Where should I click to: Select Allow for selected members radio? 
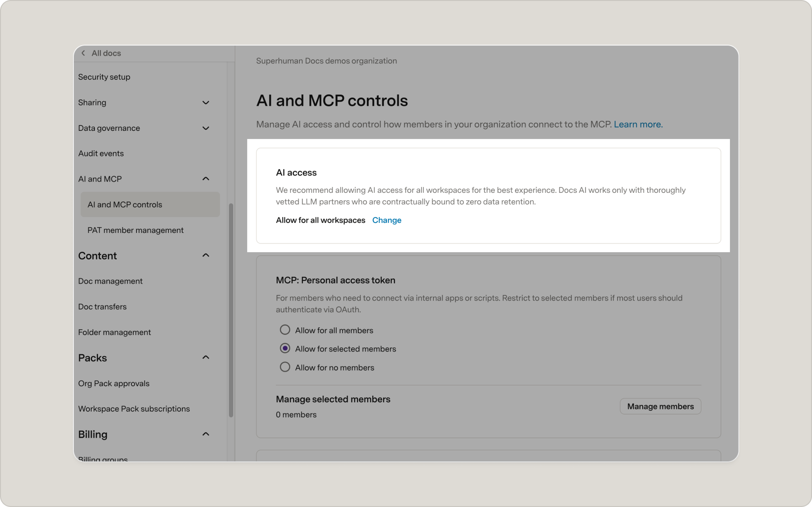pos(285,348)
